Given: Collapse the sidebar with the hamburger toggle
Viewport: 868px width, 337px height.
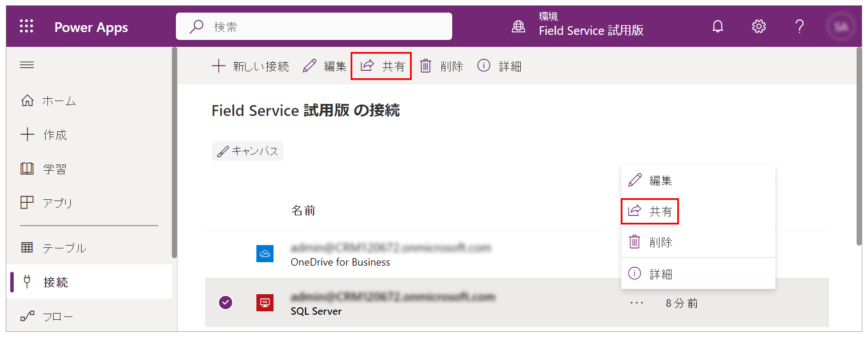Looking at the screenshot, I should click(x=27, y=65).
